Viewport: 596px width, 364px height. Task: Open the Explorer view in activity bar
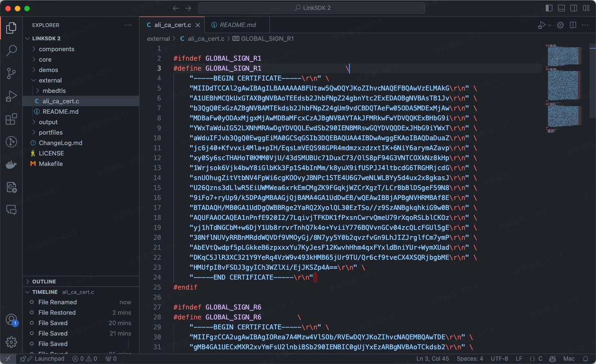[11, 28]
